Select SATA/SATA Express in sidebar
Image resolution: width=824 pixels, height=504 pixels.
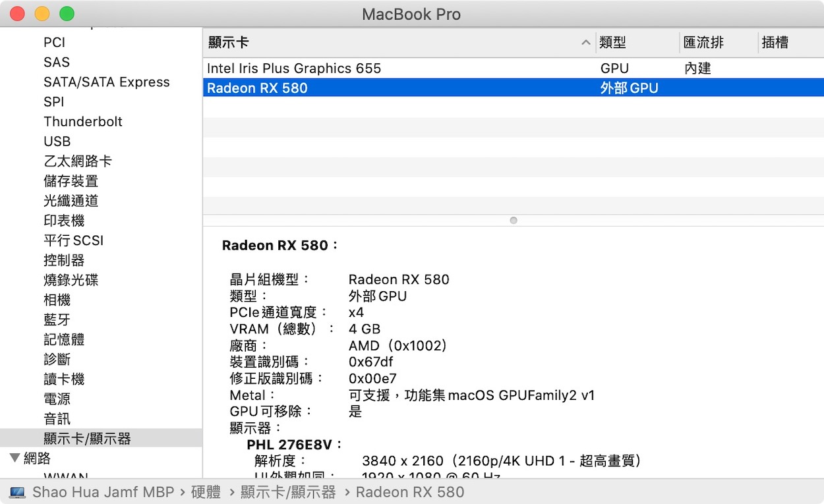[x=107, y=82]
